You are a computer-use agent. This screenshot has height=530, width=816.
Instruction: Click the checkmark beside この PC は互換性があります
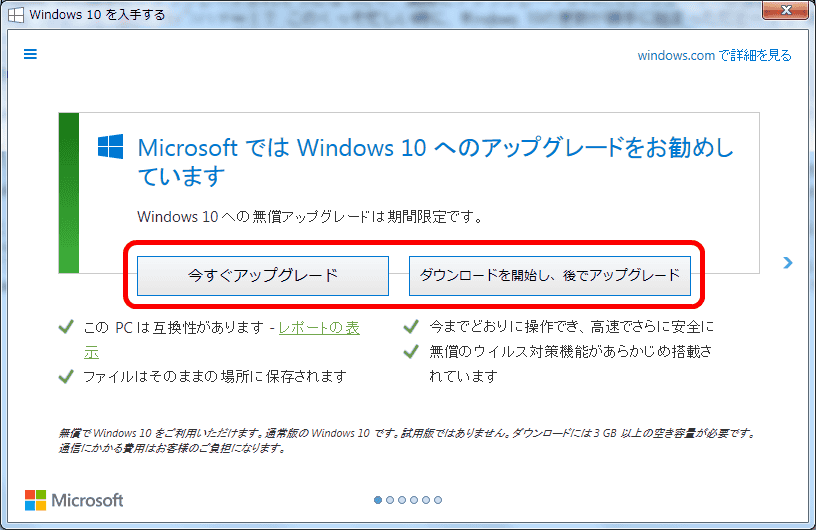(66, 327)
